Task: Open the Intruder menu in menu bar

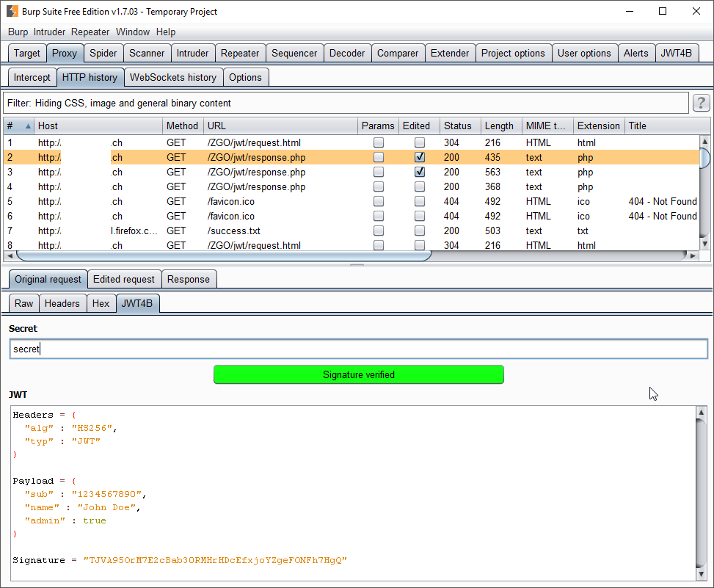Action: point(49,32)
